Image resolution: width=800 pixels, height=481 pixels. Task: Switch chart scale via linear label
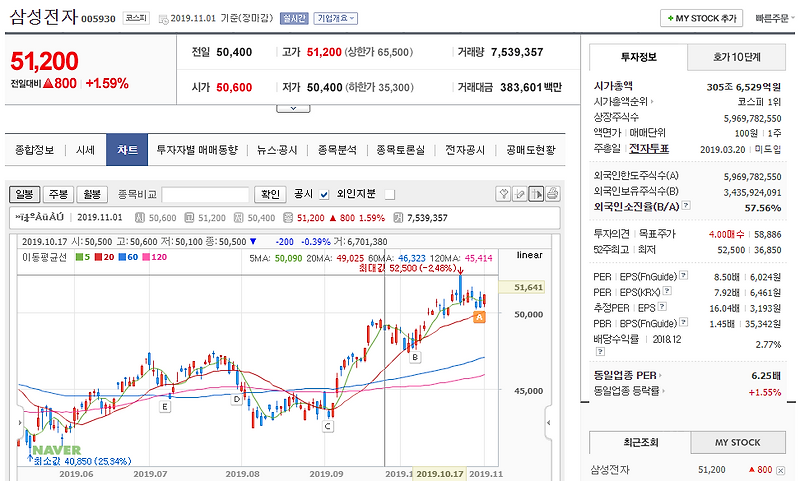tap(529, 255)
